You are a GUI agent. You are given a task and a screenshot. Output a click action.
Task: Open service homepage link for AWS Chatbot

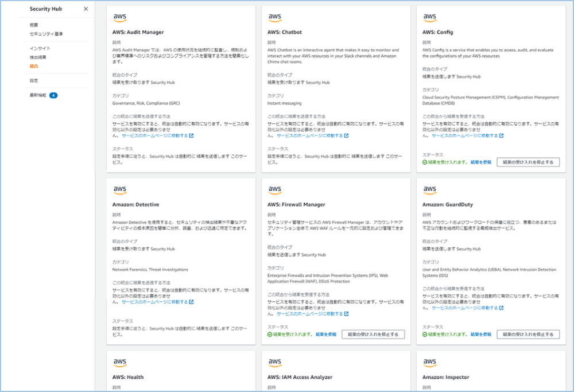pyautogui.click(x=310, y=135)
